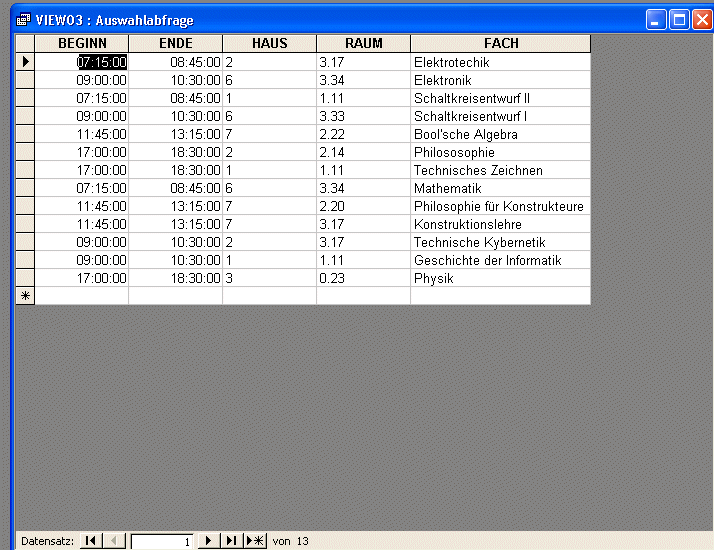Click the record number input field
Screen dimensions: 714x550
(x=162, y=541)
